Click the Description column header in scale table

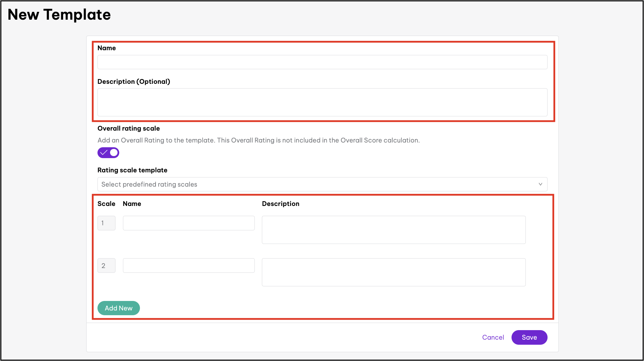pyautogui.click(x=281, y=204)
